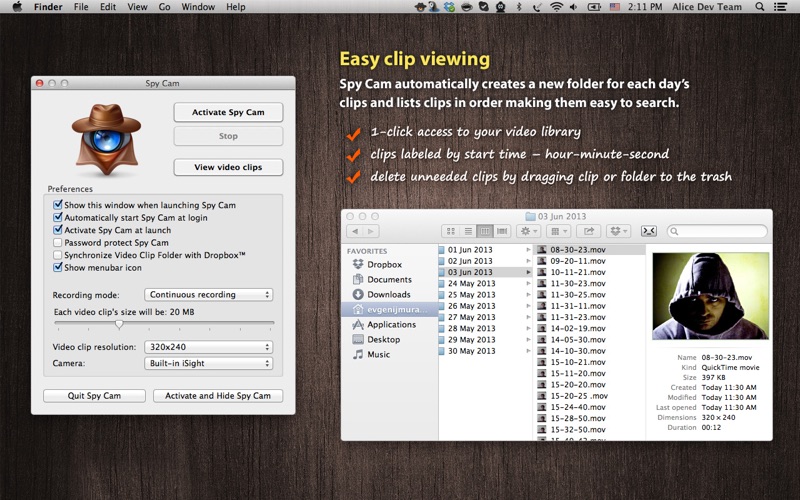Viewport: 800px width, 500px height.
Task: Uncheck Automatically start Spy Cam at login
Action: point(58,218)
